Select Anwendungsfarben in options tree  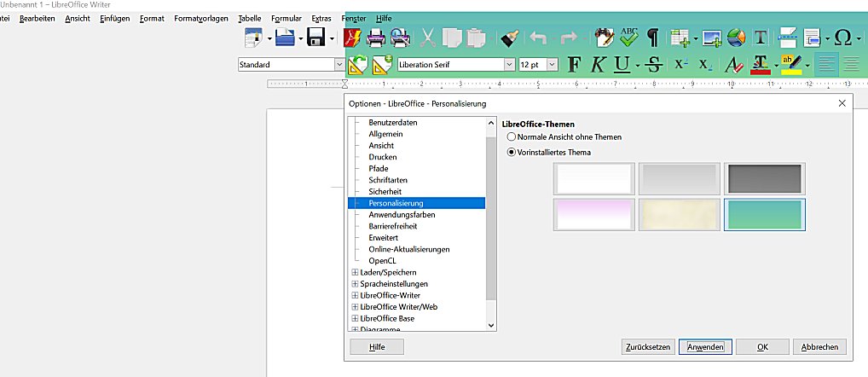pyautogui.click(x=402, y=215)
